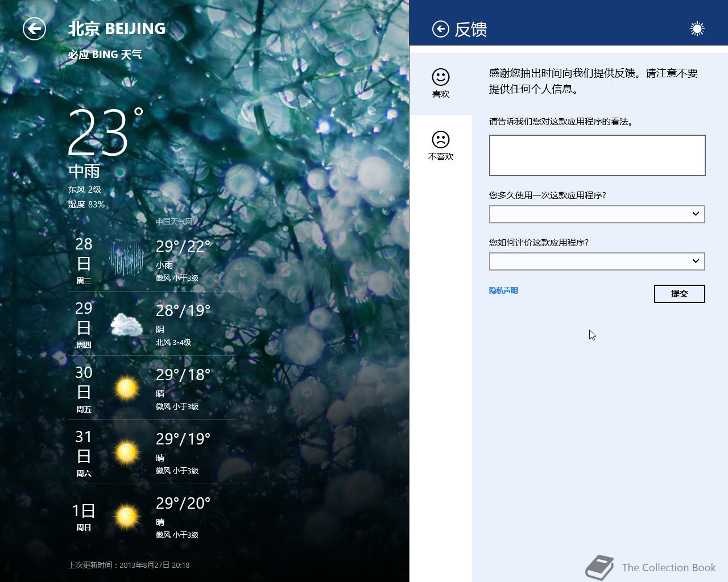This screenshot has width=728, height=582.
Task: Click the current temperature 23°
Action: click(105, 132)
